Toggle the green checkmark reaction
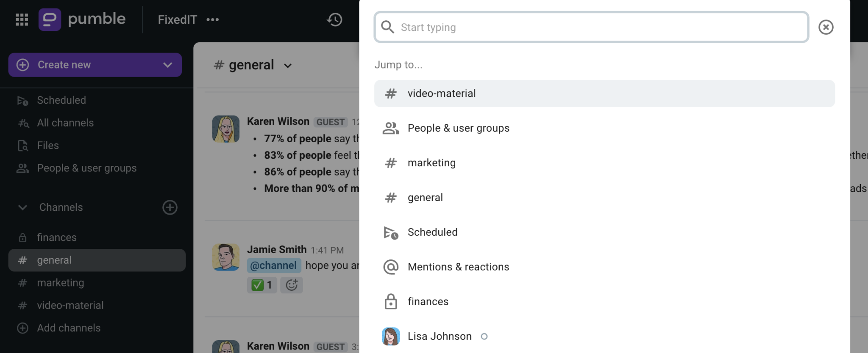This screenshot has height=353, width=868. (x=262, y=285)
